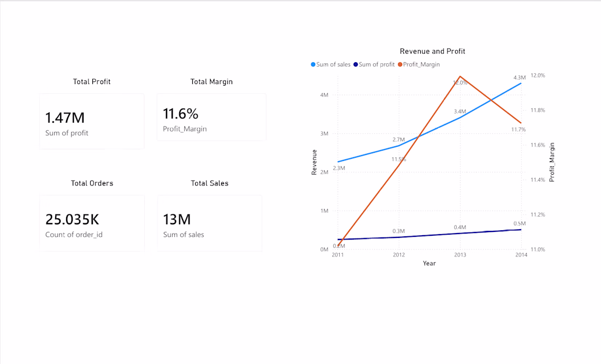Click the Profit_Margin legend marker
Viewport: 601px width, 364px height.
pos(400,65)
